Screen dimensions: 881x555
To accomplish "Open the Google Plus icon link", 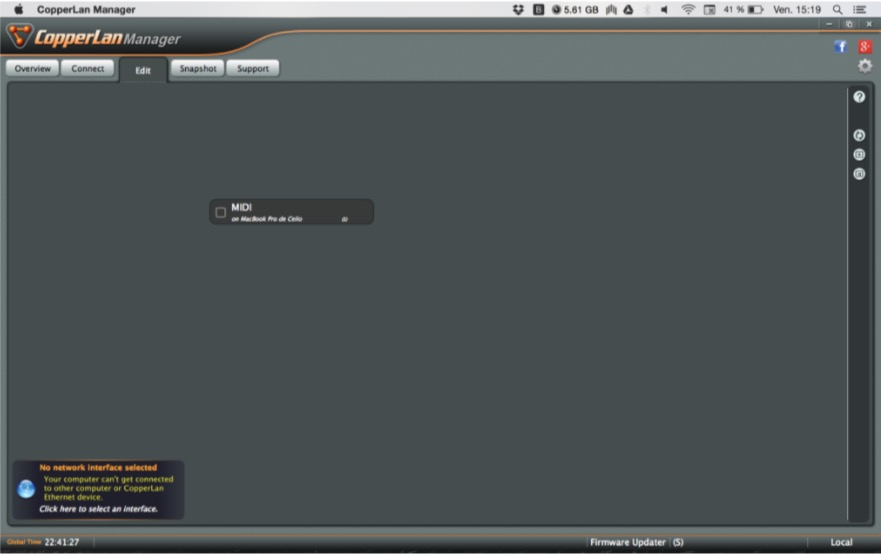I will click(x=865, y=47).
